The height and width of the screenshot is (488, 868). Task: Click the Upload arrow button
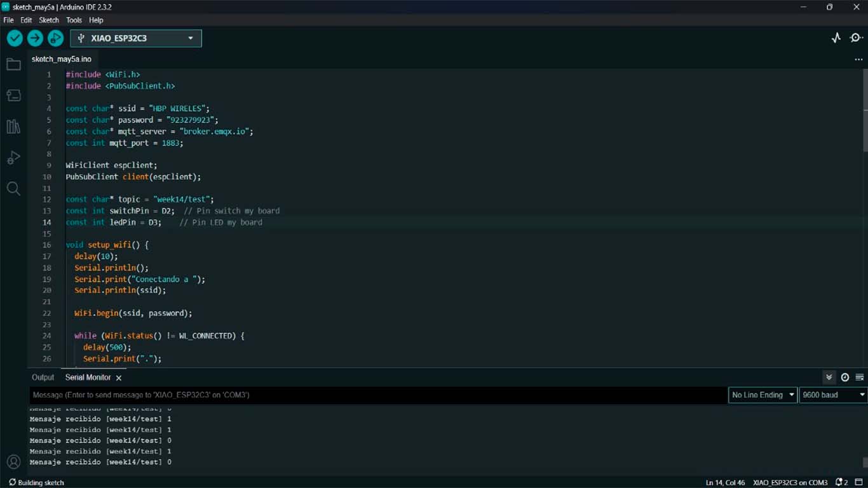(35, 38)
